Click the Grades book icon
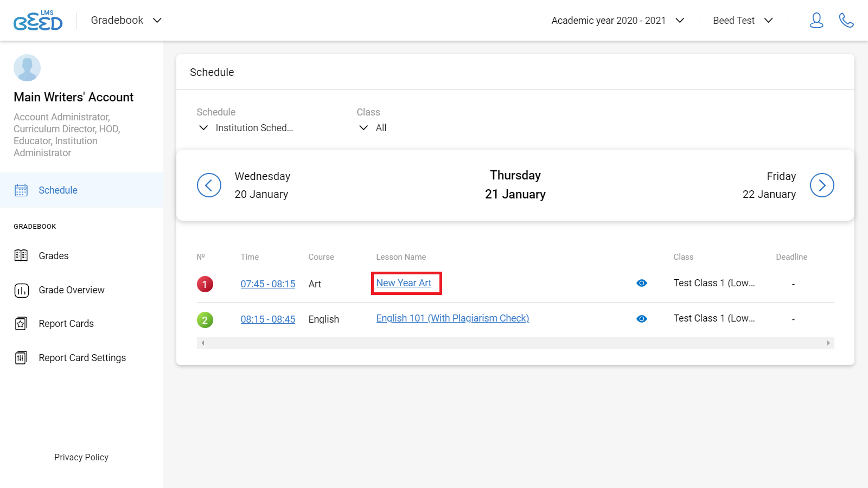868x488 pixels. [x=21, y=256]
